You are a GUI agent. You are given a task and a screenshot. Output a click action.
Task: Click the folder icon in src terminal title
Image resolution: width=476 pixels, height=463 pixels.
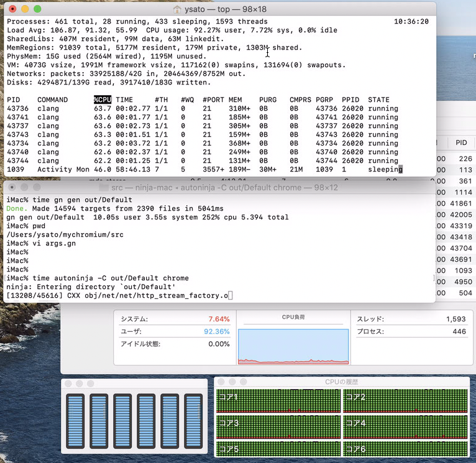pos(104,187)
